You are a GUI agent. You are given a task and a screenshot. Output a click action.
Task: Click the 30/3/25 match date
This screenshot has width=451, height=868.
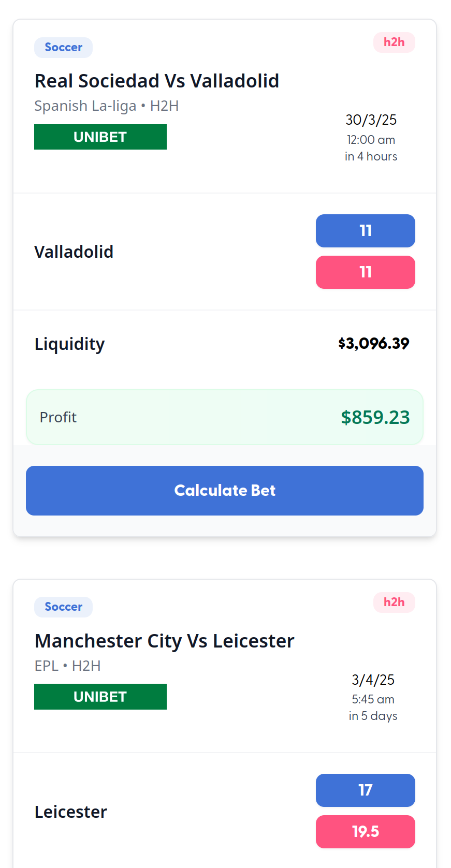tap(371, 120)
